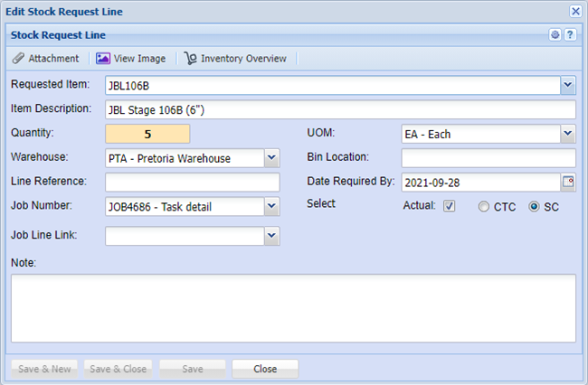588x385 pixels.
Task: Select the CTC radio button
Action: pyautogui.click(x=485, y=206)
